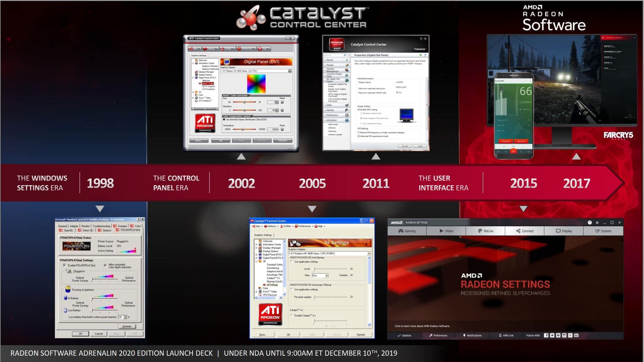Click the YouTube icon next to Follow AMD
Image resolution: width=644 pixels, height=362 pixels.
(558, 335)
